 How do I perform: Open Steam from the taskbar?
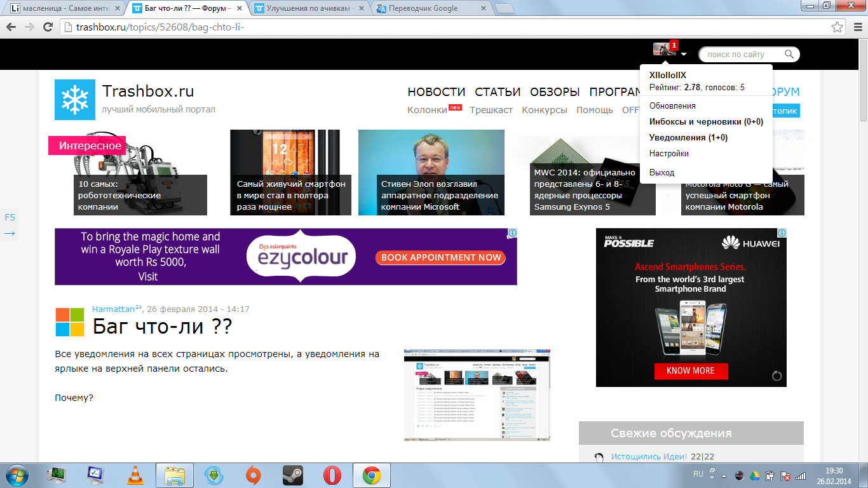pos(293,475)
